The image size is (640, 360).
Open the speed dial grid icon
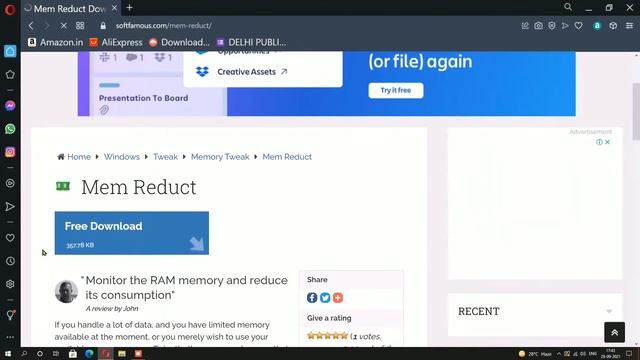click(80, 26)
